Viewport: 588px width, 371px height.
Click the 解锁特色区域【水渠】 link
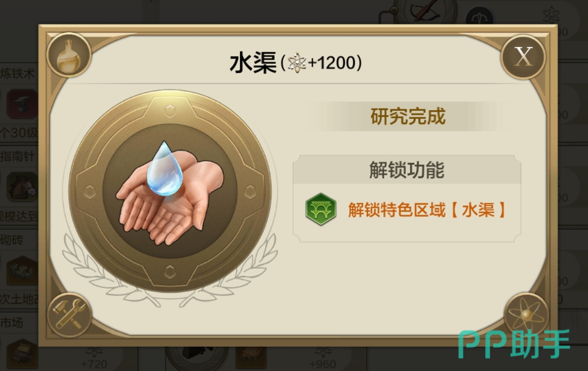click(x=427, y=210)
